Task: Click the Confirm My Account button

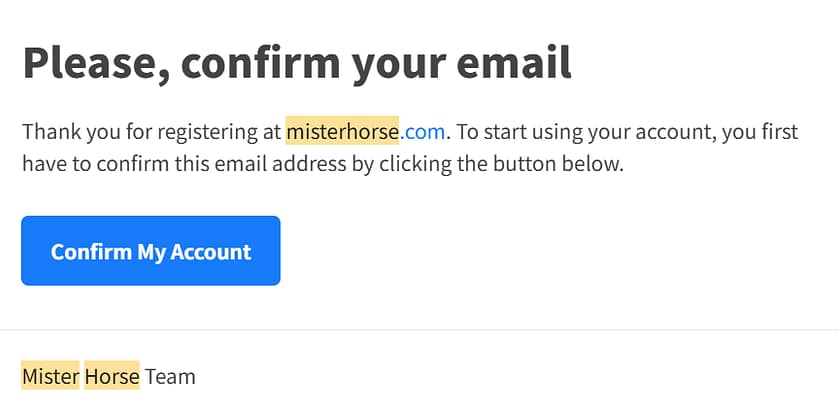Action: pyautogui.click(x=151, y=251)
